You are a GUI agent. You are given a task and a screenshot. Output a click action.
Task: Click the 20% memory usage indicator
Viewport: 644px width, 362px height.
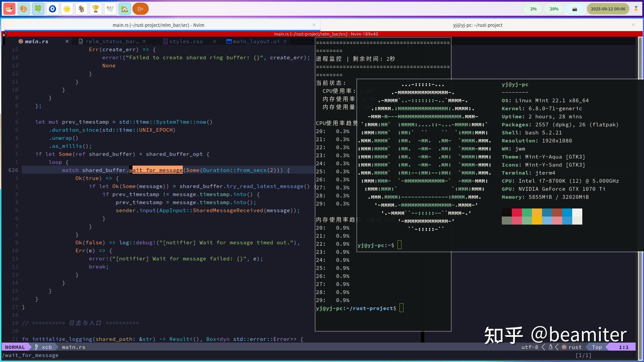coord(554,9)
